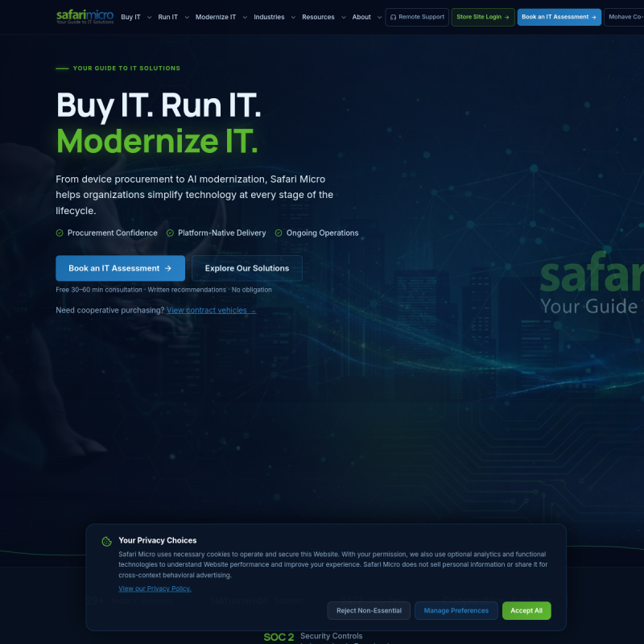This screenshot has height=644, width=644.
Task: Click the Ongoing Operations check icon
Action: click(279, 233)
